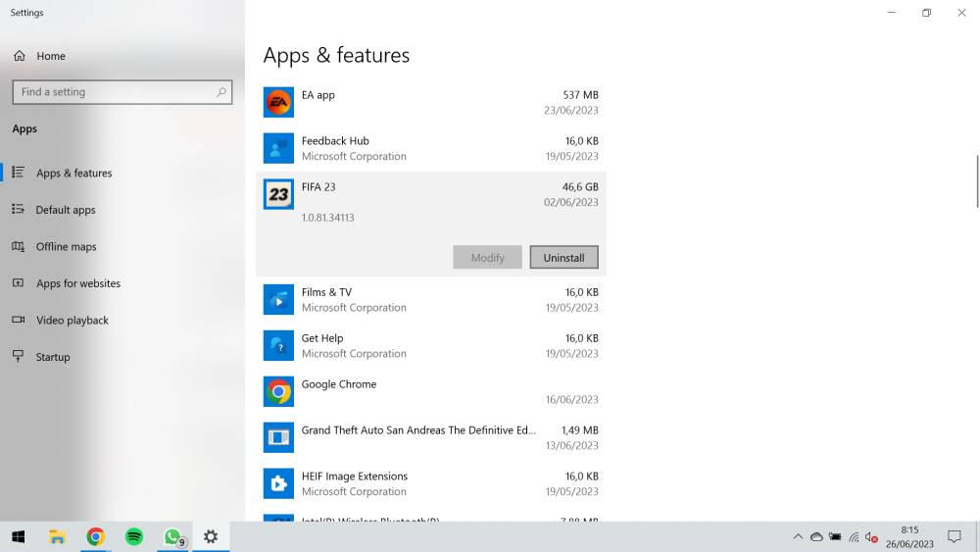Select the Google Chrome entry name
Screen dimensions: 980x552
click(339, 383)
